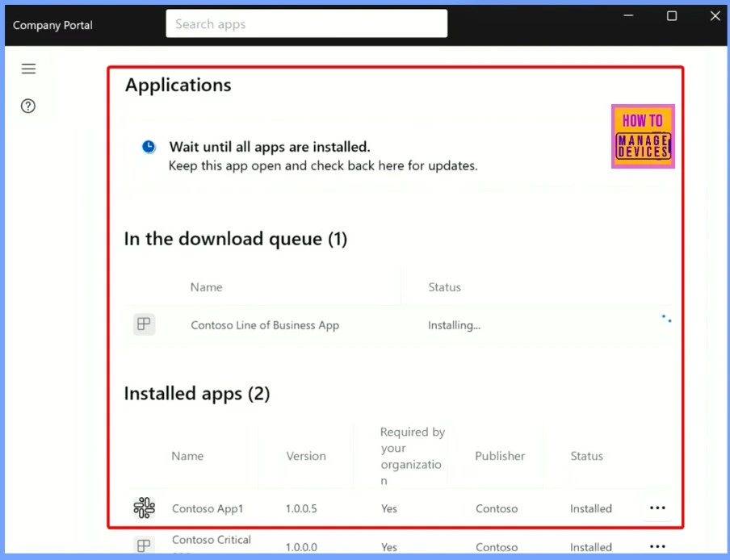Sort queue by Status column header

[445, 287]
